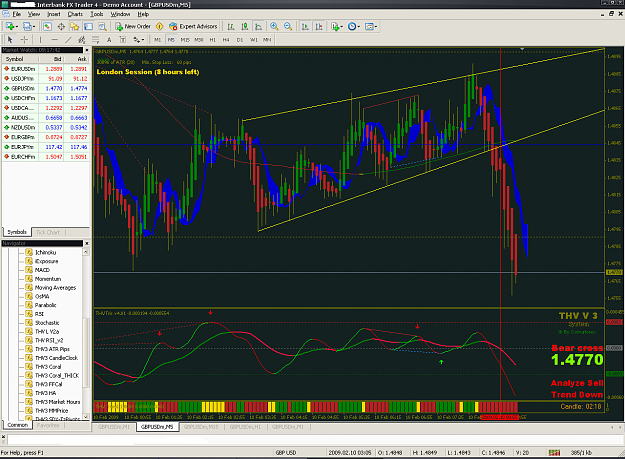This screenshot has width=625, height=459.
Task: Open the Terminal window icon
Action: click(88, 27)
